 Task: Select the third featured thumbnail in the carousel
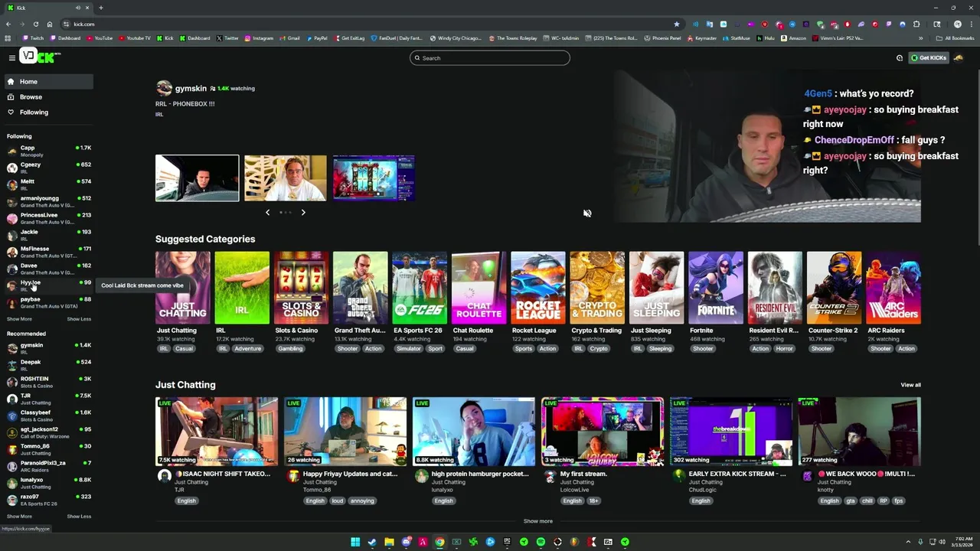click(x=374, y=178)
